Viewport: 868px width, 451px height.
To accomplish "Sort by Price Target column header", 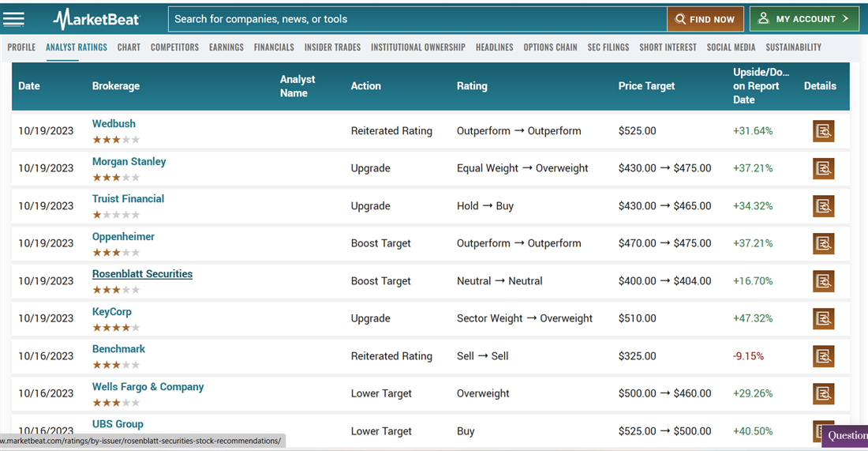I will (646, 86).
